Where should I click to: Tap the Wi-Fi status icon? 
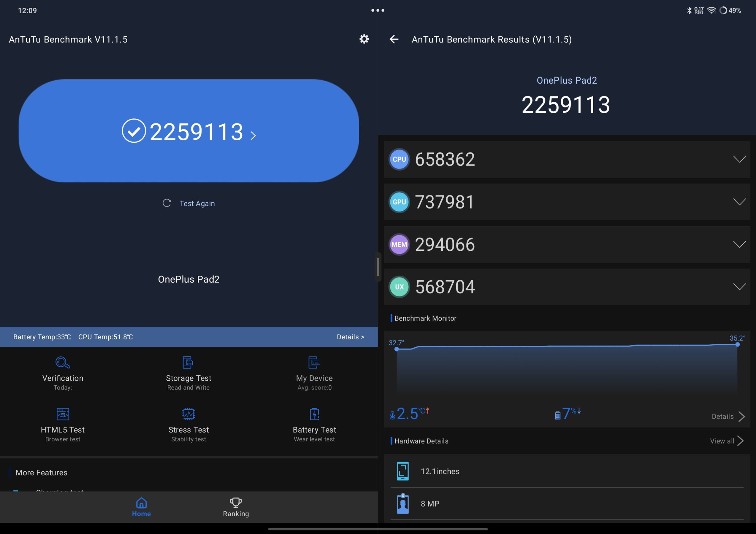tap(711, 10)
